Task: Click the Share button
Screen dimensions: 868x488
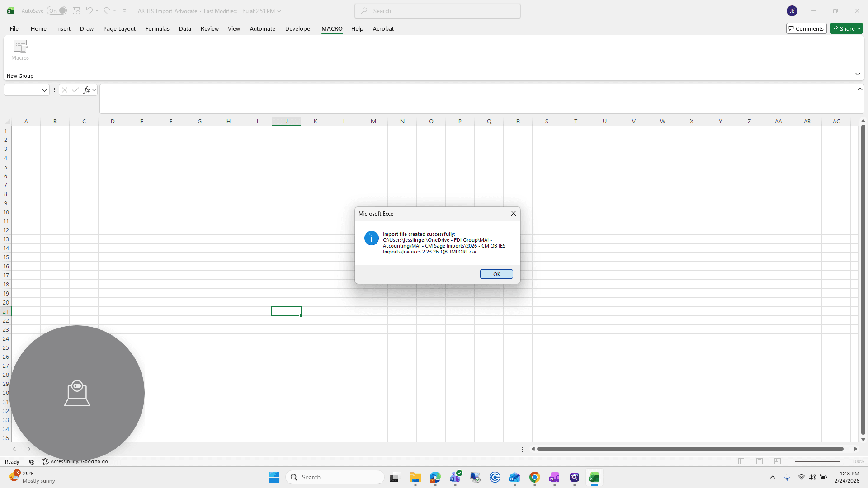Action: coord(846,28)
